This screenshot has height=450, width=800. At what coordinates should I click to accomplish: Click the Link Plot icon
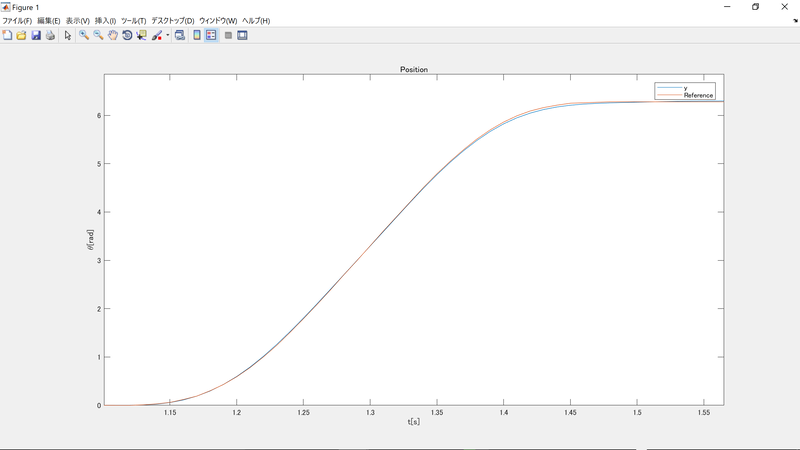click(180, 35)
